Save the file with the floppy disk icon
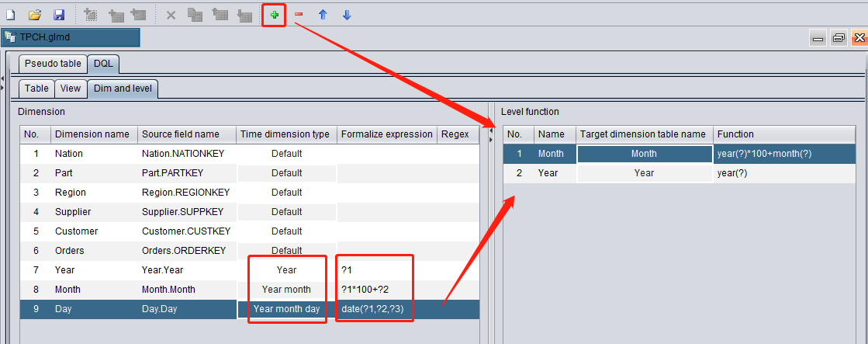The width and height of the screenshot is (868, 344). click(x=59, y=15)
